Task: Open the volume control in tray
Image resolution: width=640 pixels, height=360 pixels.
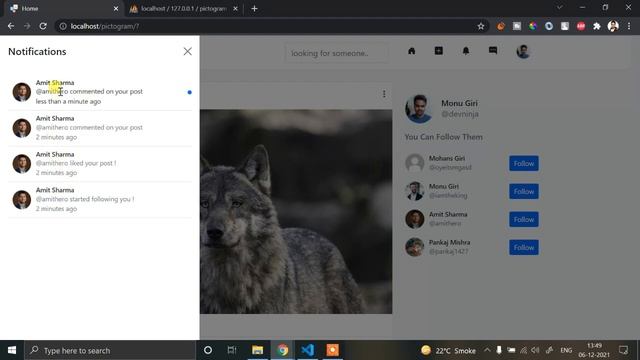Action: 536,350
